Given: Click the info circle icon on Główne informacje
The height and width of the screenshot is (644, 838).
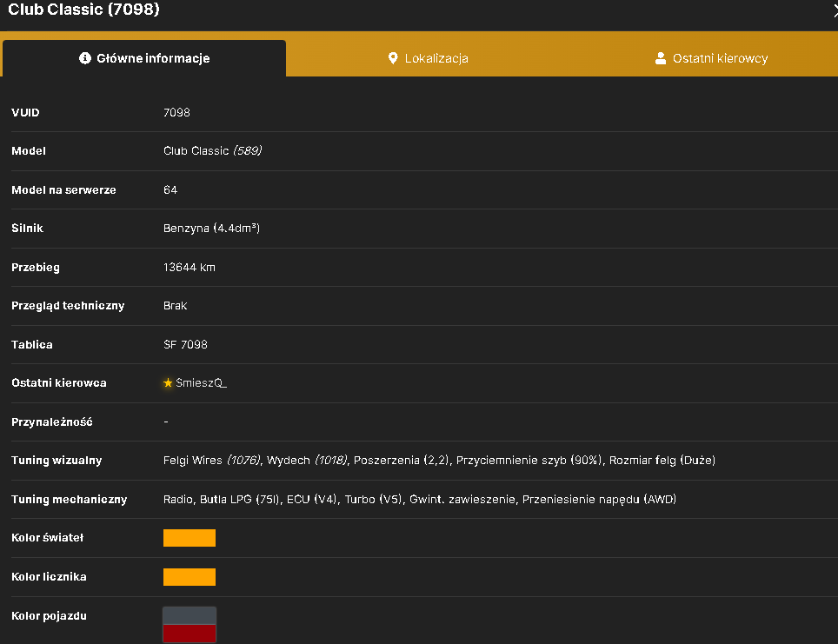Looking at the screenshot, I should tap(85, 58).
